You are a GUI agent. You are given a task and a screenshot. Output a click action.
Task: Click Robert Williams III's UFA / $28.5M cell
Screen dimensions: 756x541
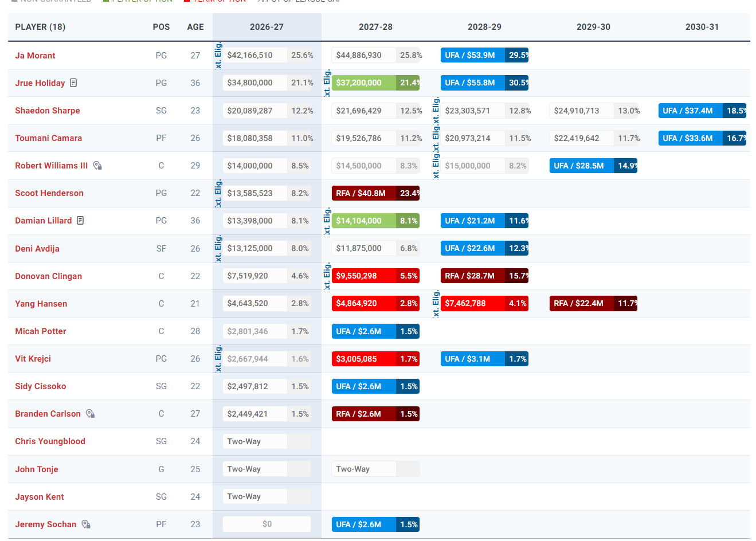pos(594,166)
